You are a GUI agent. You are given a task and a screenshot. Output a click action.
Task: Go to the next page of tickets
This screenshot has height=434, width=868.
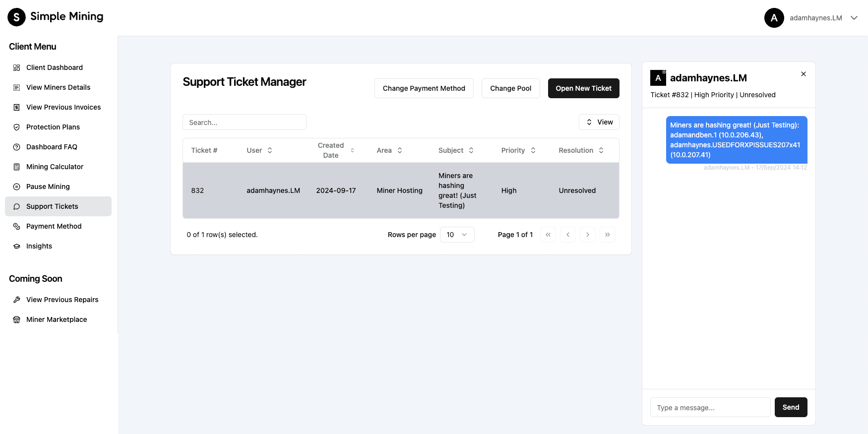pos(588,235)
